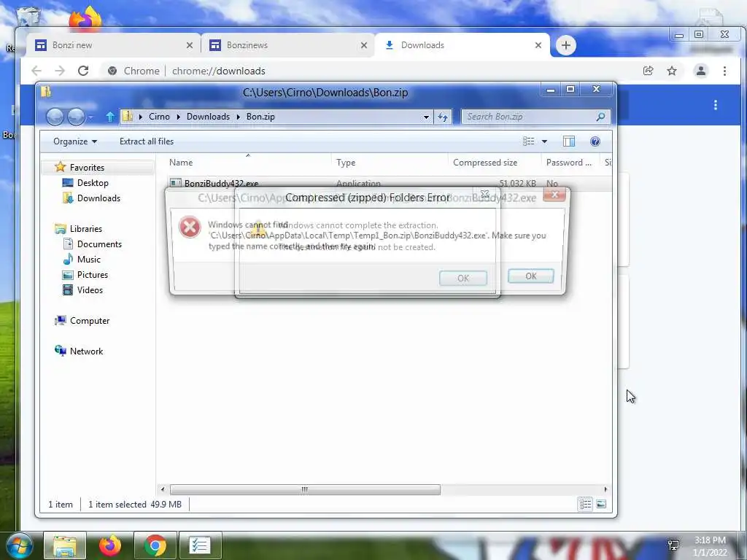Open Pictures library
Screen dimensions: 747x560
point(93,275)
